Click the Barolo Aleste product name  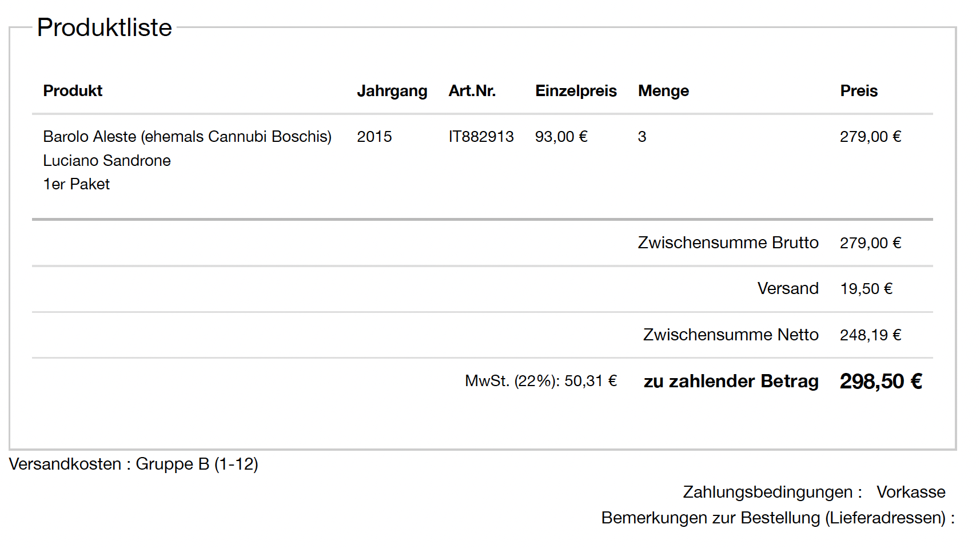187,137
